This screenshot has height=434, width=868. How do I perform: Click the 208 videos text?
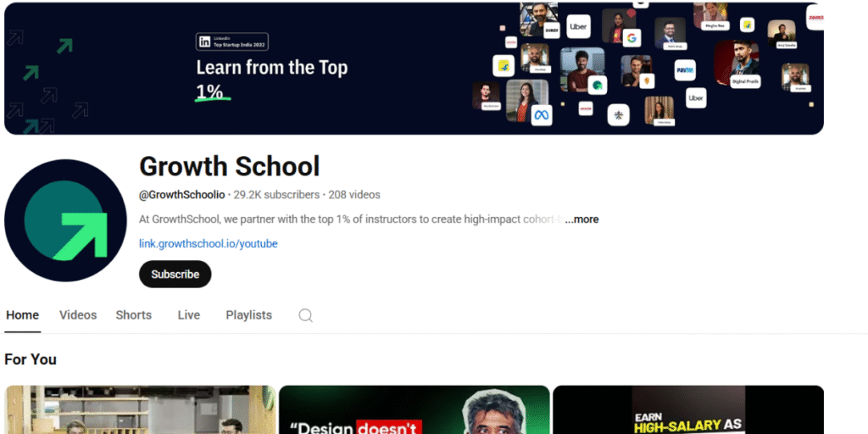pos(354,195)
